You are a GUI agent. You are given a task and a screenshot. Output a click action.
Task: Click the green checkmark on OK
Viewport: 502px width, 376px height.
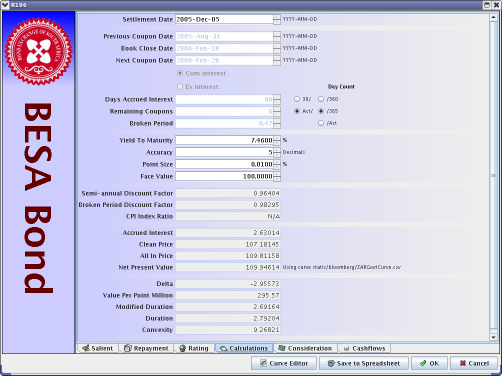tap(423, 363)
